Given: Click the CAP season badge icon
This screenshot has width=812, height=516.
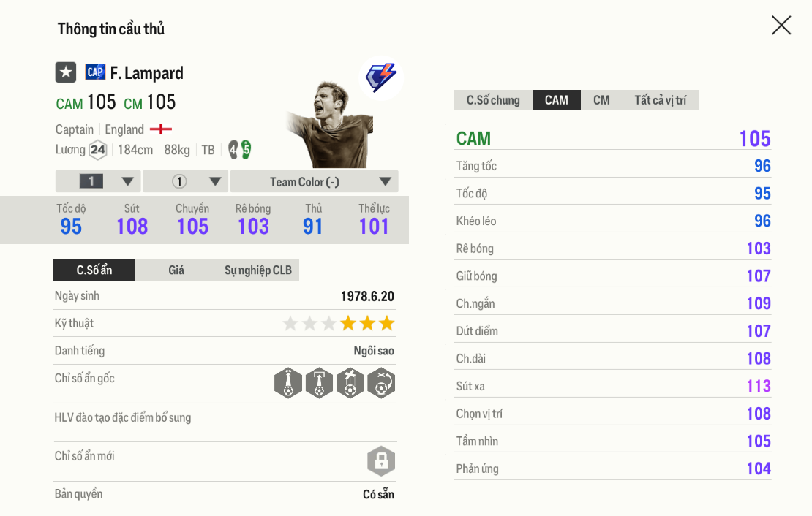Looking at the screenshot, I should [x=95, y=72].
